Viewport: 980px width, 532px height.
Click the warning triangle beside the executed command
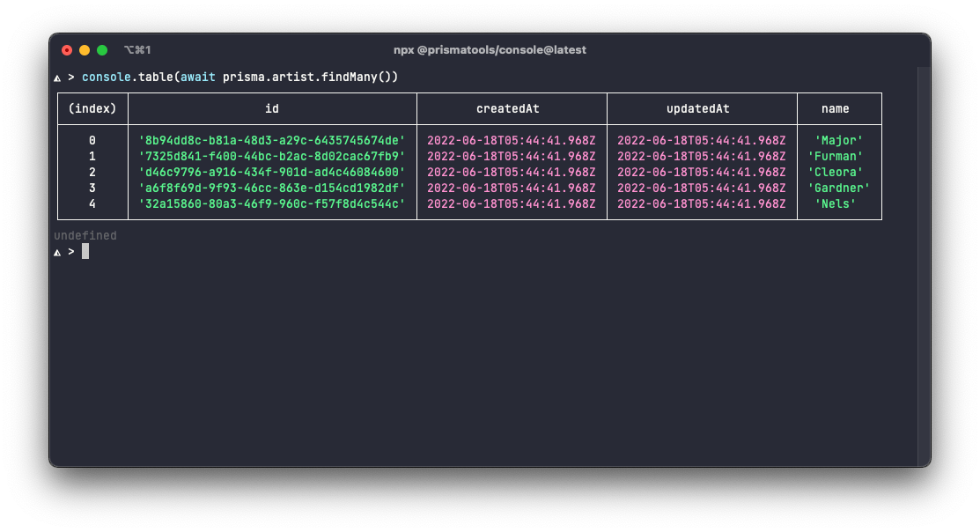58,77
